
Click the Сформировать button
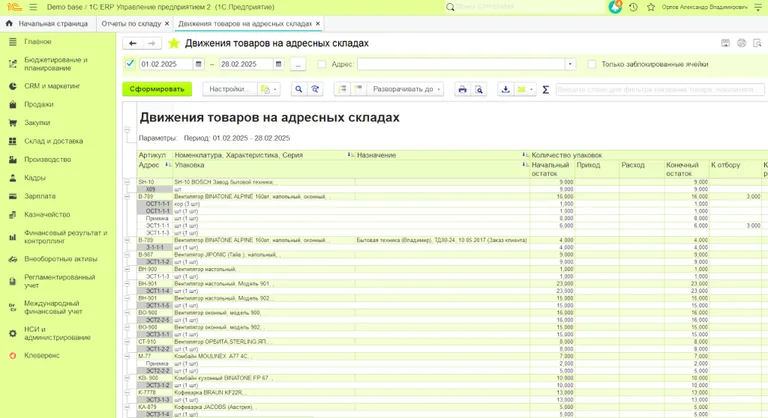157,89
